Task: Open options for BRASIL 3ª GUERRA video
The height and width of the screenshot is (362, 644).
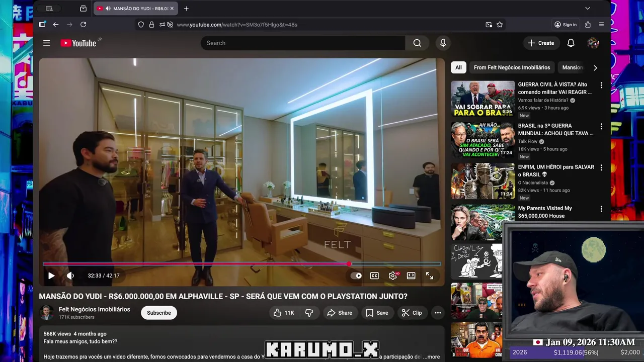Action: 601,127
